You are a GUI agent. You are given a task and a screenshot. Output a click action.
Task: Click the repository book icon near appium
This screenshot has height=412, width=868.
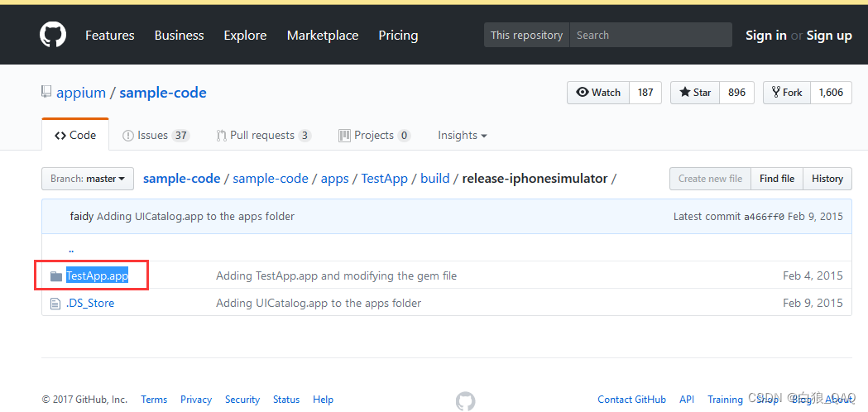(46, 93)
